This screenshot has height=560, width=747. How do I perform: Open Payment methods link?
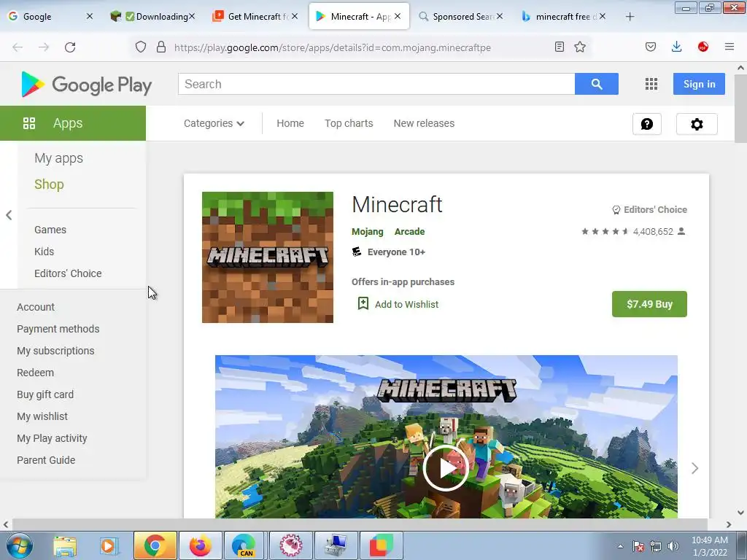click(58, 329)
